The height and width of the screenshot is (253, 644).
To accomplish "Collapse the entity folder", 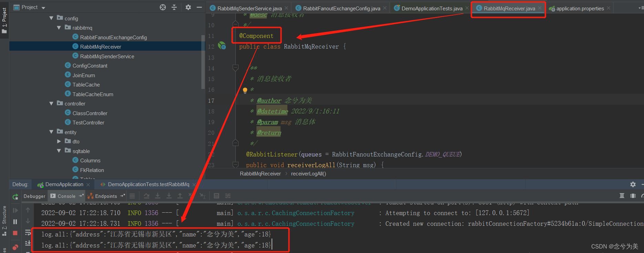I will (51, 132).
